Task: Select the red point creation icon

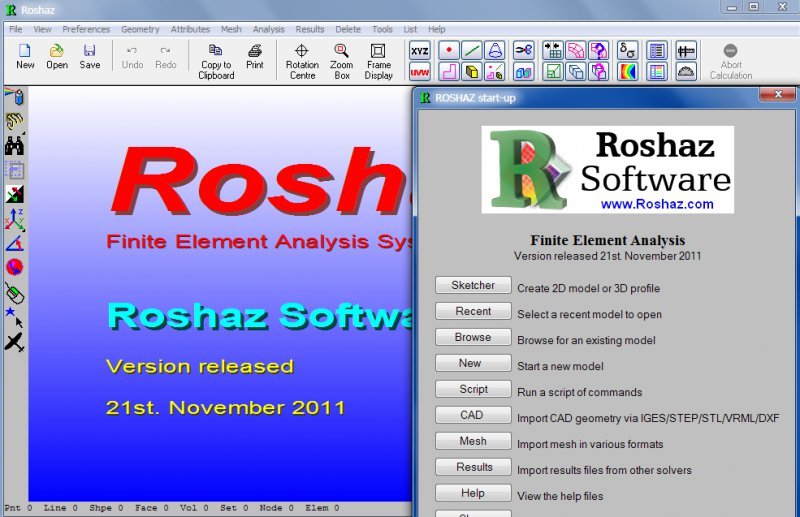Action: click(449, 51)
